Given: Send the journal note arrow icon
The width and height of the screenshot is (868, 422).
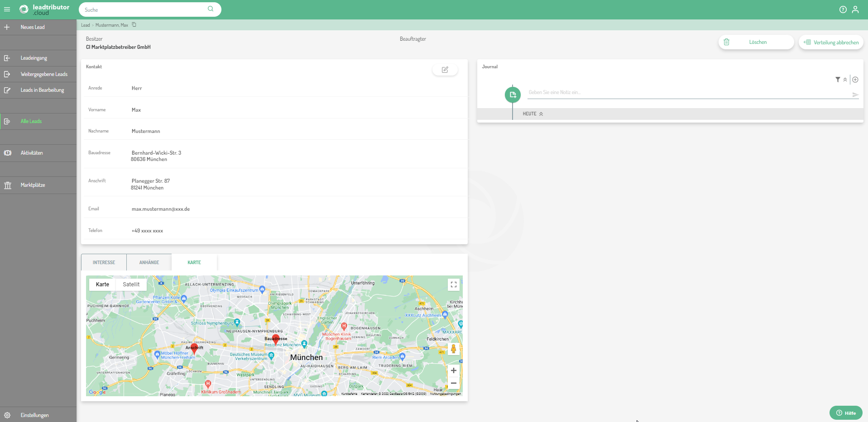Looking at the screenshot, I should click(855, 95).
